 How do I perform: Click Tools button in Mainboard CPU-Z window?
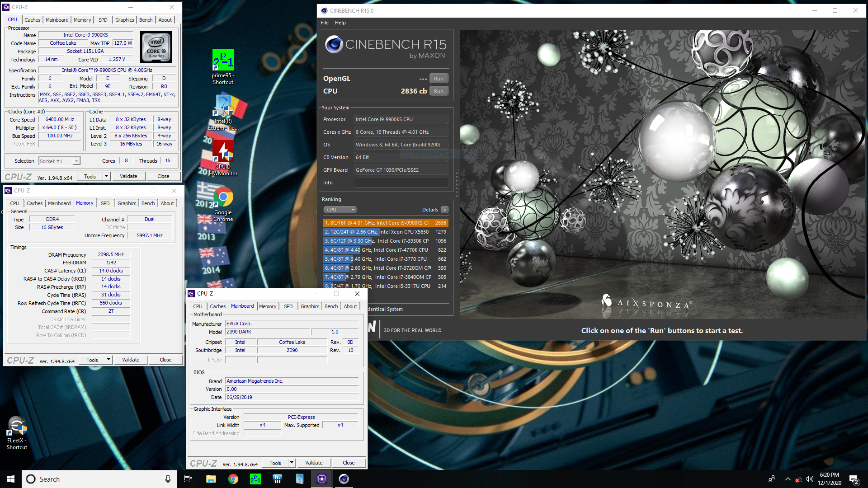tap(275, 463)
